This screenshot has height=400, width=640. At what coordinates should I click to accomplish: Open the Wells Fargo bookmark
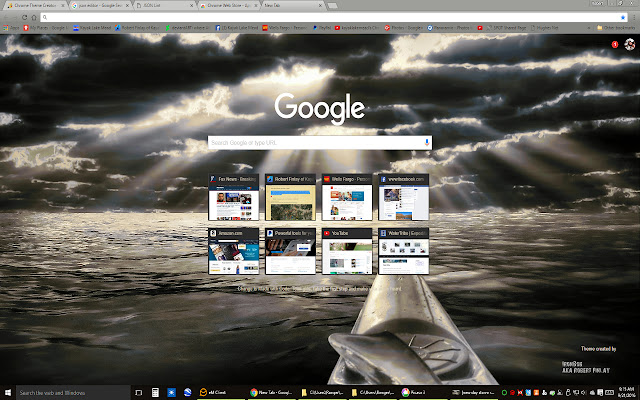tap(284, 28)
